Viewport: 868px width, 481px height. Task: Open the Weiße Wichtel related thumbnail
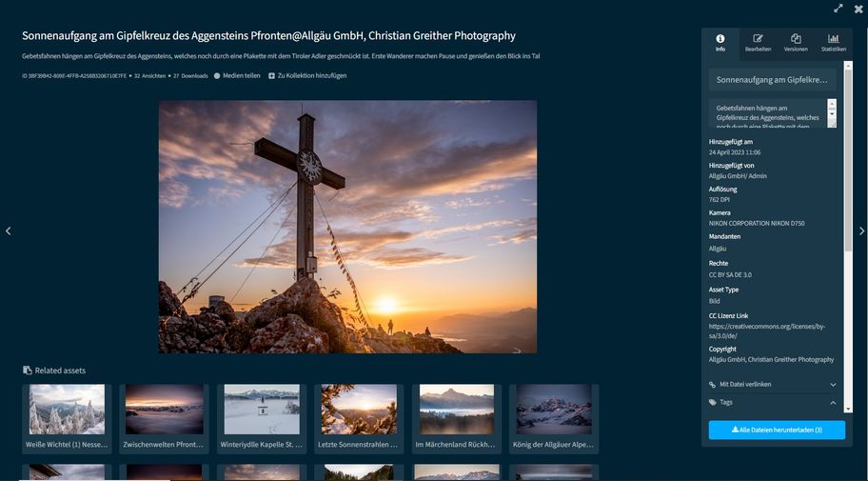pos(67,410)
